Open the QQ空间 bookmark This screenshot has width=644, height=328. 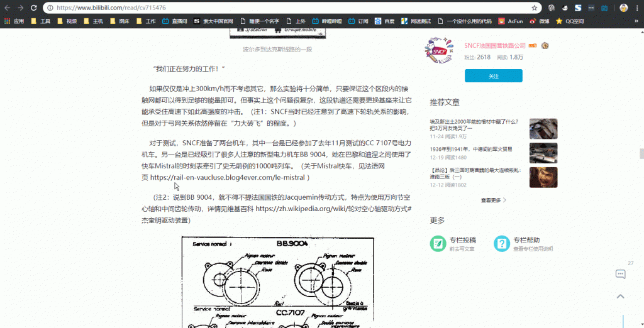pyautogui.click(x=570, y=21)
